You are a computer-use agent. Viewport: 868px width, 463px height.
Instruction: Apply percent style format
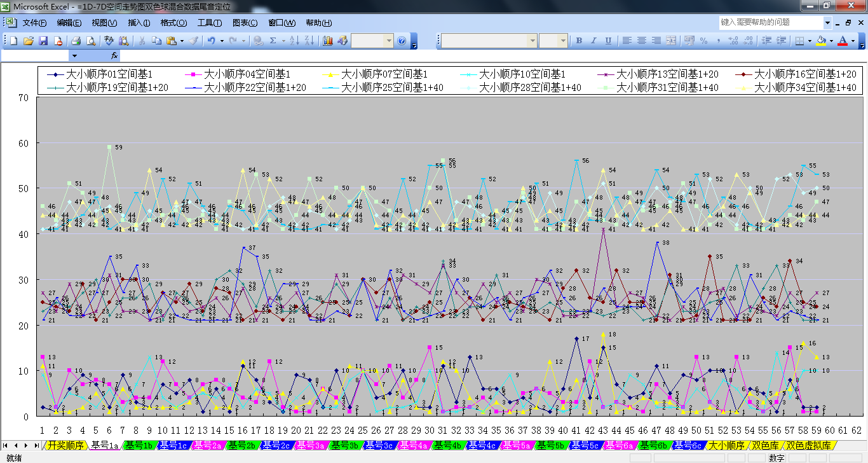703,41
